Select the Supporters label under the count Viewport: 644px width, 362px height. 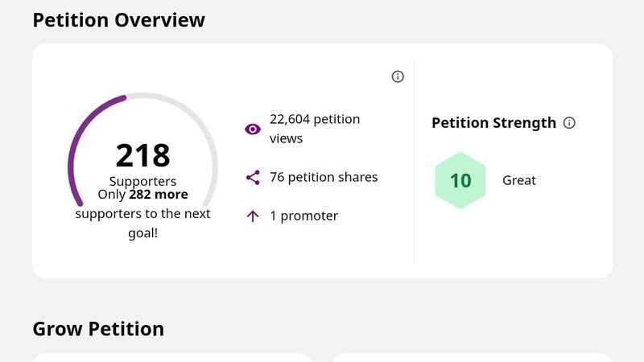142,181
